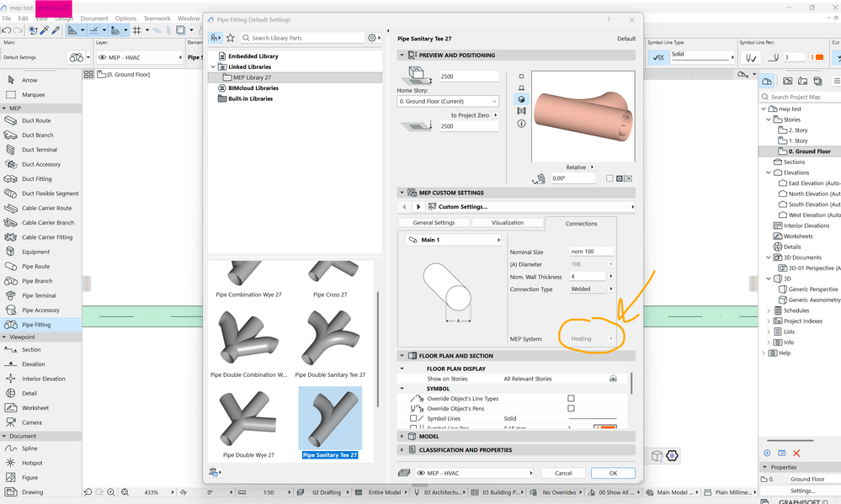841x504 pixels.
Task: Switch to General Settings tab
Action: coord(434,222)
